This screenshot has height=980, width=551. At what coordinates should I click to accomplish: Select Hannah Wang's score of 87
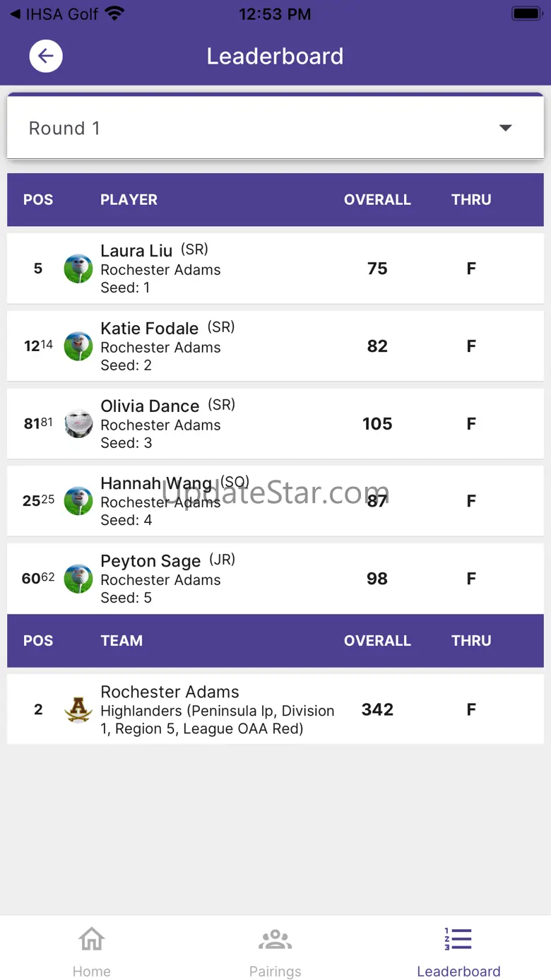pyautogui.click(x=377, y=501)
